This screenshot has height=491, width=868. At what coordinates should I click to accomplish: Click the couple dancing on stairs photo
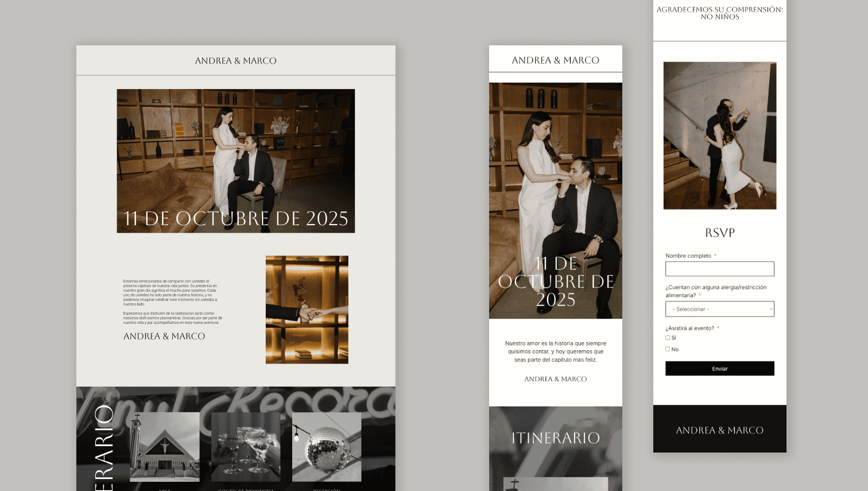(x=719, y=136)
